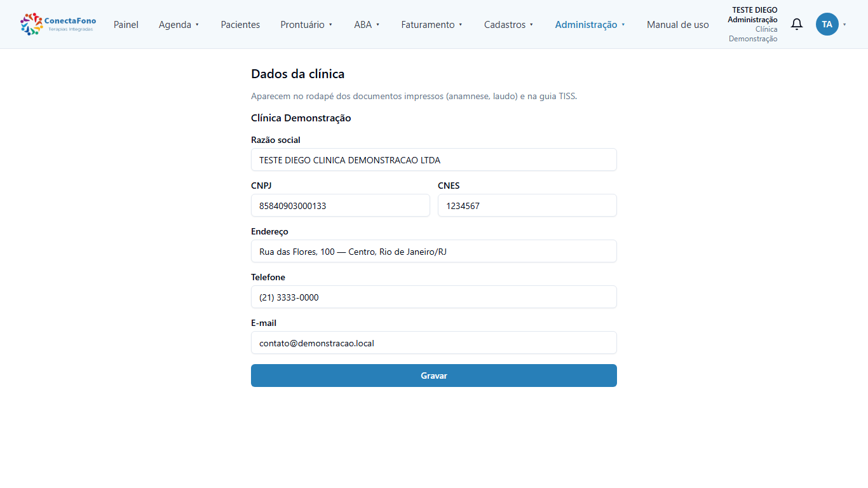The width and height of the screenshot is (868, 488).
Task: Open the notifications bell
Action: [797, 24]
